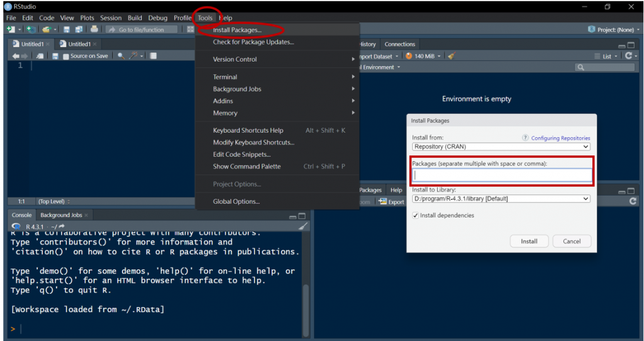Select Install Packages... menu entry
Screen dimensions: 644x341
coord(277,30)
